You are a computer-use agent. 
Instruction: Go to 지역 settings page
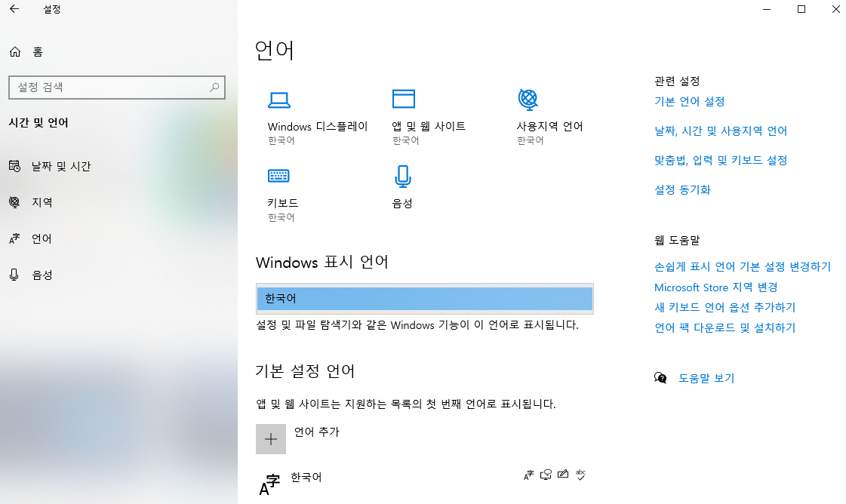pyautogui.click(x=42, y=202)
